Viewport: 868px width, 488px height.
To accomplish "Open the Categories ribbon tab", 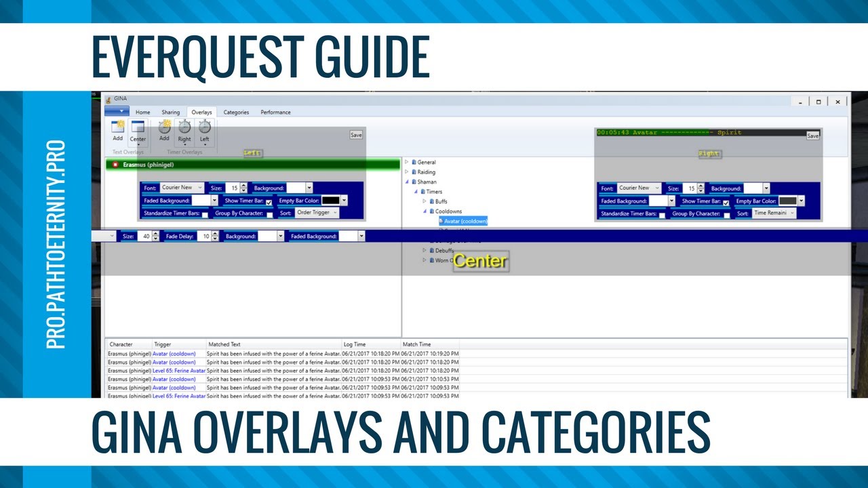I will [x=236, y=113].
